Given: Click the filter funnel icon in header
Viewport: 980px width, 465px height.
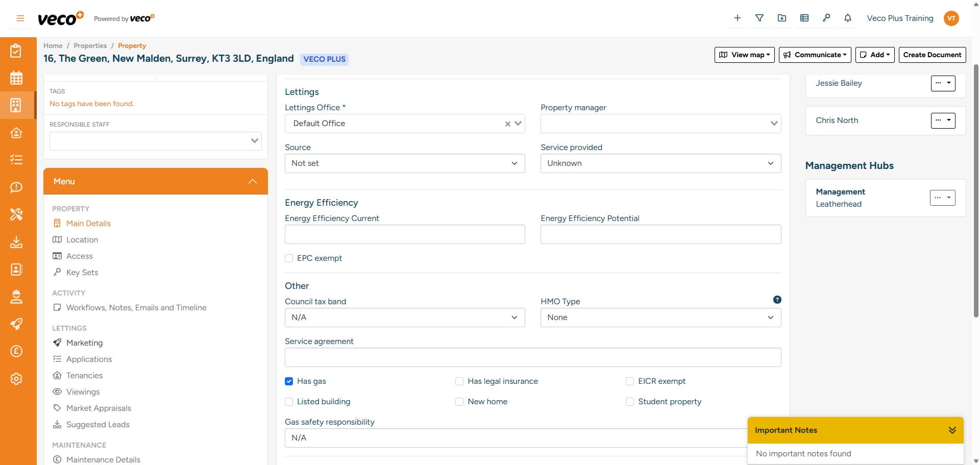Looking at the screenshot, I should point(759,18).
